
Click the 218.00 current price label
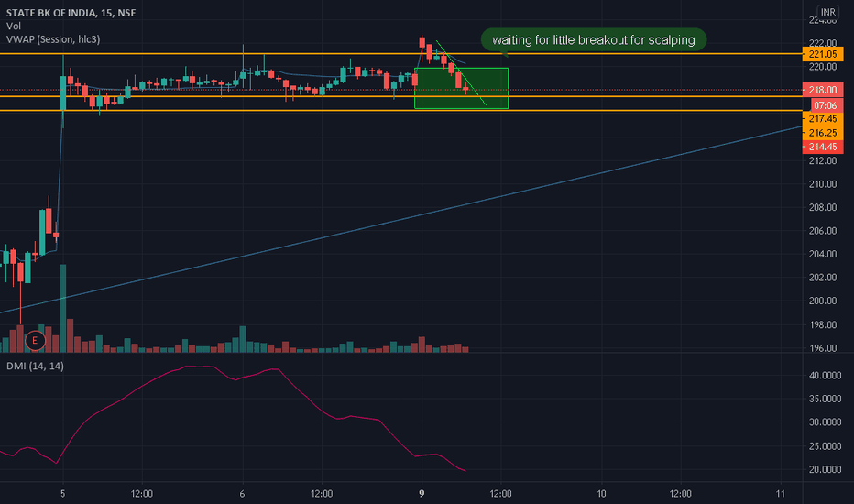pyautogui.click(x=823, y=90)
